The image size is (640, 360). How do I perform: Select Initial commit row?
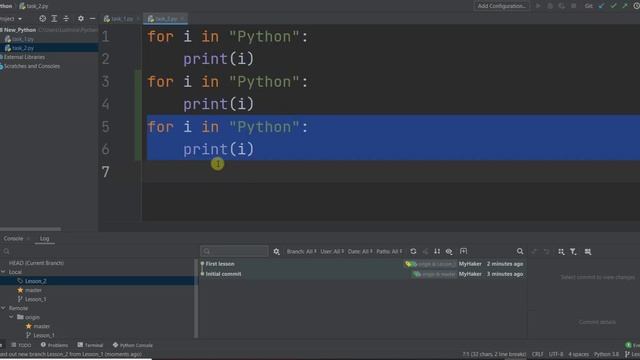pos(362,274)
